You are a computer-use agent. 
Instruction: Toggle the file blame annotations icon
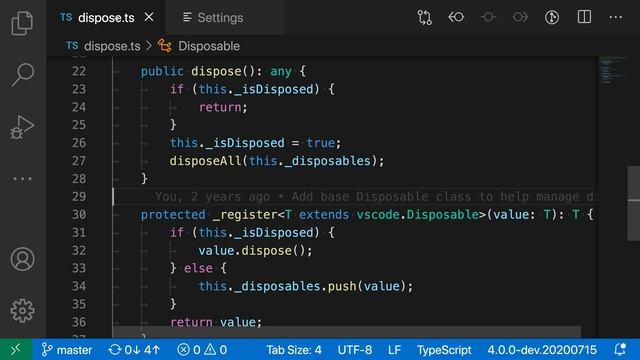pyautogui.click(x=552, y=17)
